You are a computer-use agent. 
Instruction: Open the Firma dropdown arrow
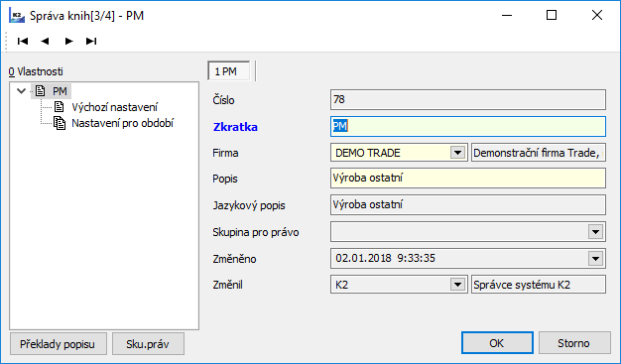click(457, 153)
